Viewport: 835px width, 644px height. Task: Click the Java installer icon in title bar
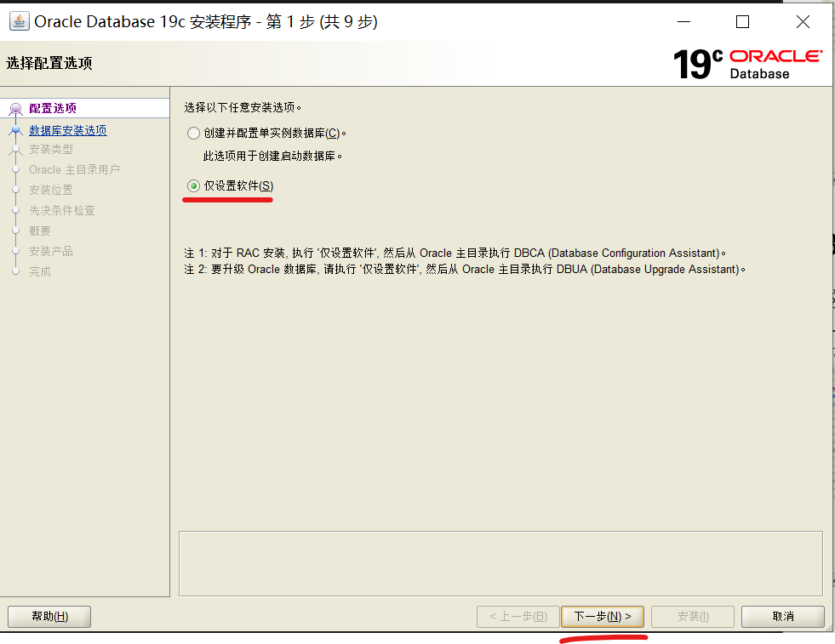click(x=20, y=21)
